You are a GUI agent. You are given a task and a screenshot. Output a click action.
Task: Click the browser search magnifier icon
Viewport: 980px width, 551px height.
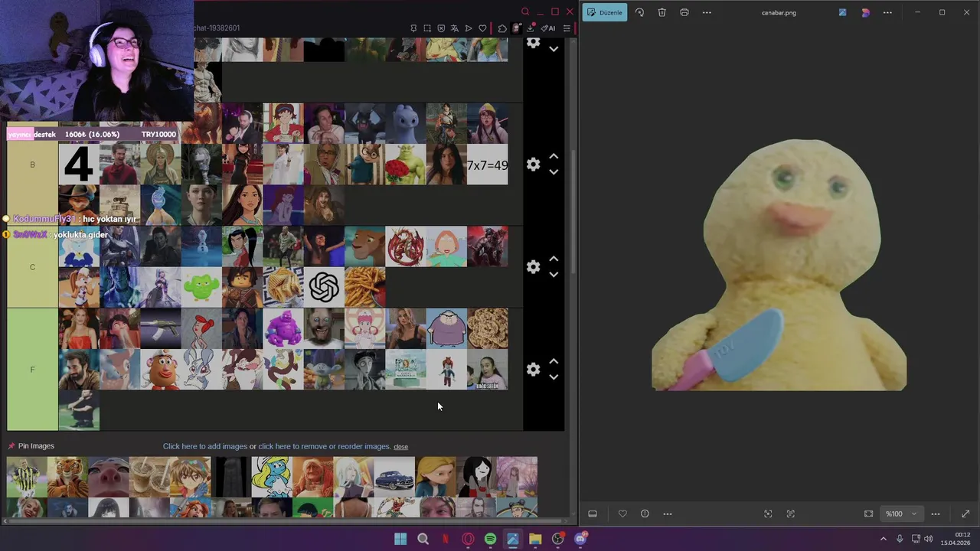click(x=525, y=11)
